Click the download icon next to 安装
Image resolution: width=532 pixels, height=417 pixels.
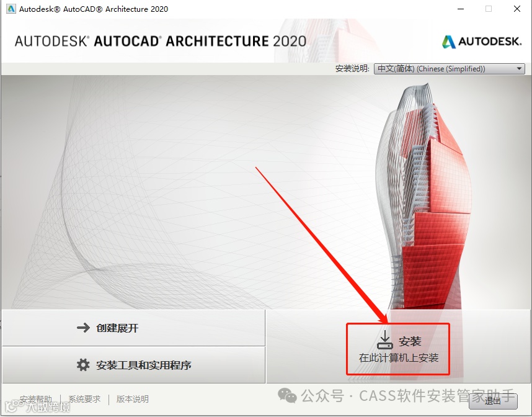pos(385,340)
